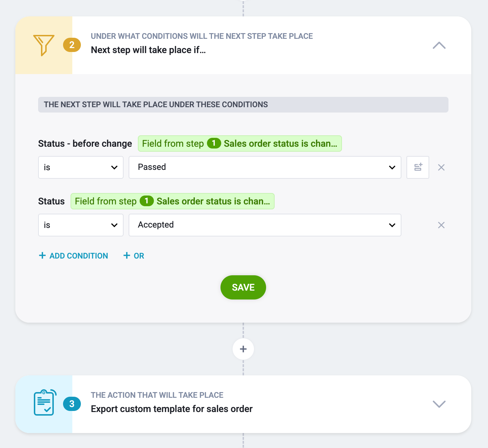Click the yellow funnel filter icon

(43, 45)
